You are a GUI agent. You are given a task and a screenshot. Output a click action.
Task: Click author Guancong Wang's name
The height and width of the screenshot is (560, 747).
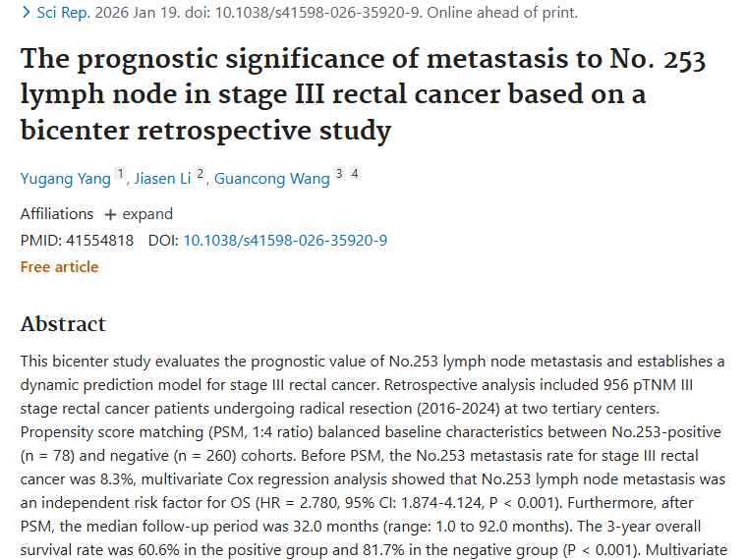coord(271,179)
